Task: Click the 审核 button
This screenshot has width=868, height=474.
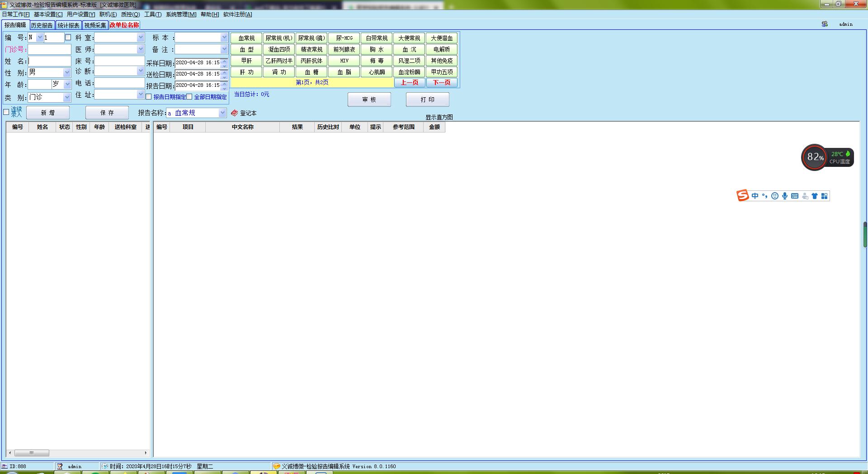Action: click(x=369, y=100)
